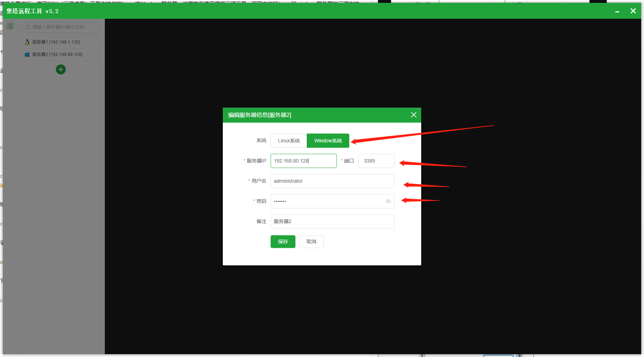
Task: Save server info with 保存 button
Action: click(x=283, y=242)
